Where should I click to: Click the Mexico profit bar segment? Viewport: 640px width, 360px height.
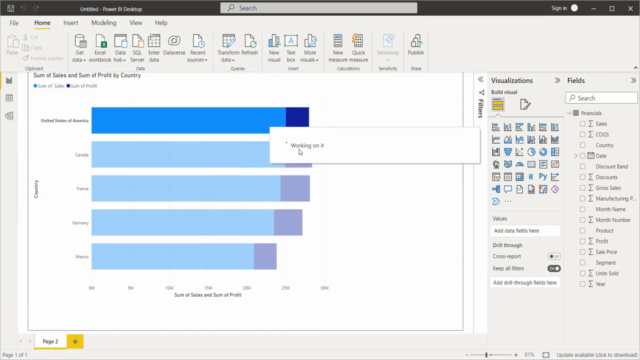(x=265, y=256)
